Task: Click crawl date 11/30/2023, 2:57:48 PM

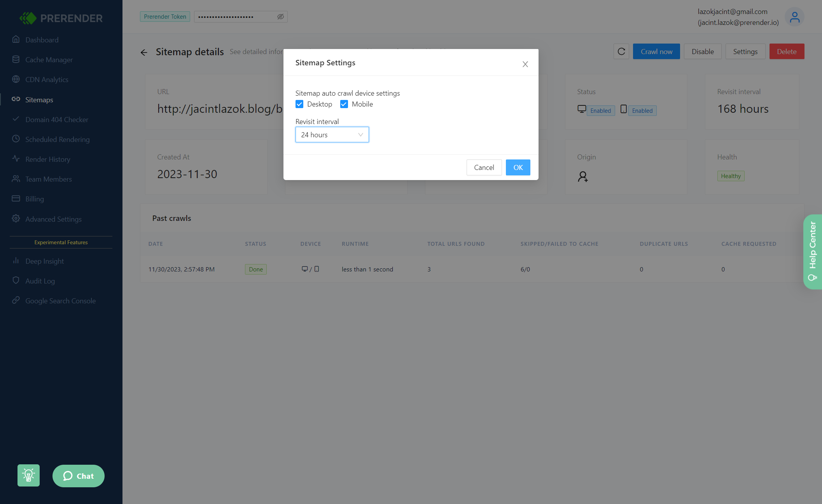Action: coord(181,269)
